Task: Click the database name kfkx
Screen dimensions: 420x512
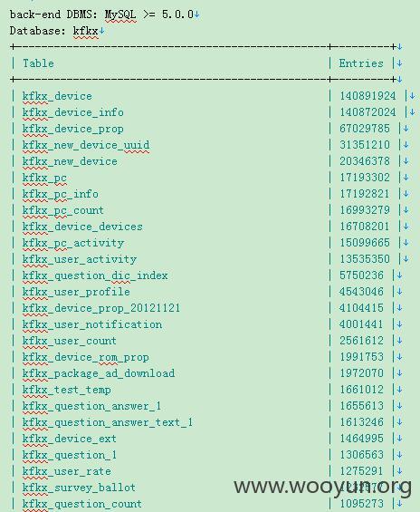Action: (85, 31)
